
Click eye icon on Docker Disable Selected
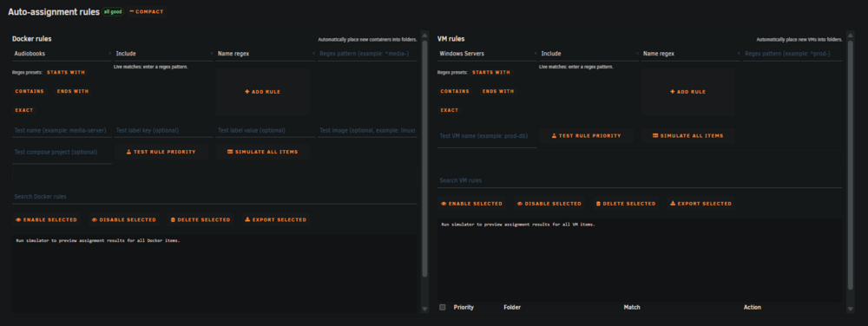tap(95, 220)
